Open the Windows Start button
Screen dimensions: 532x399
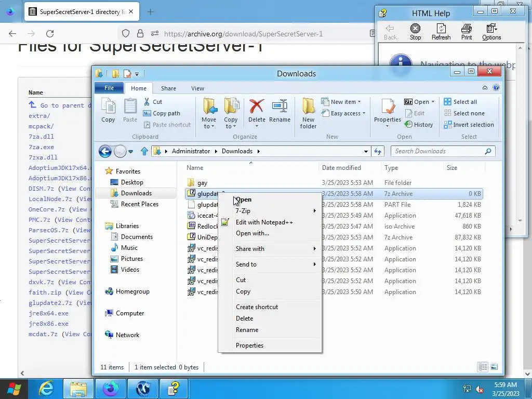click(x=14, y=389)
